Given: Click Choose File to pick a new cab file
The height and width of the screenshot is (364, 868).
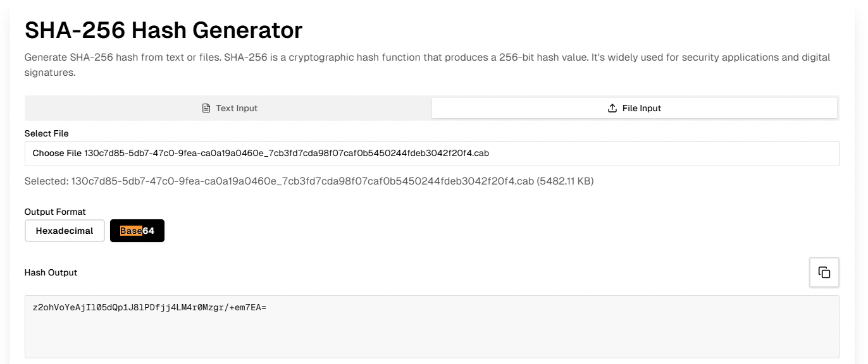Looking at the screenshot, I should 57,153.
